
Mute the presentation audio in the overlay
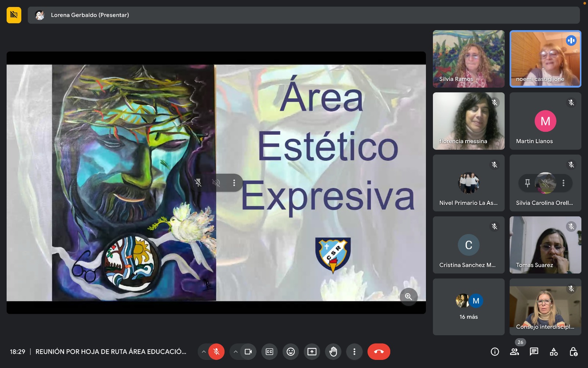pyautogui.click(x=216, y=183)
